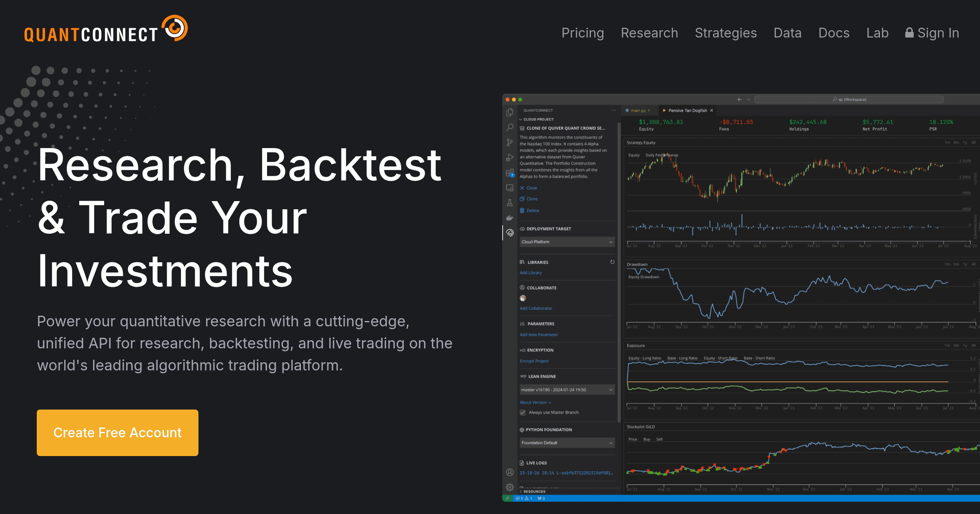Expand the Resources section

pos(532,492)
